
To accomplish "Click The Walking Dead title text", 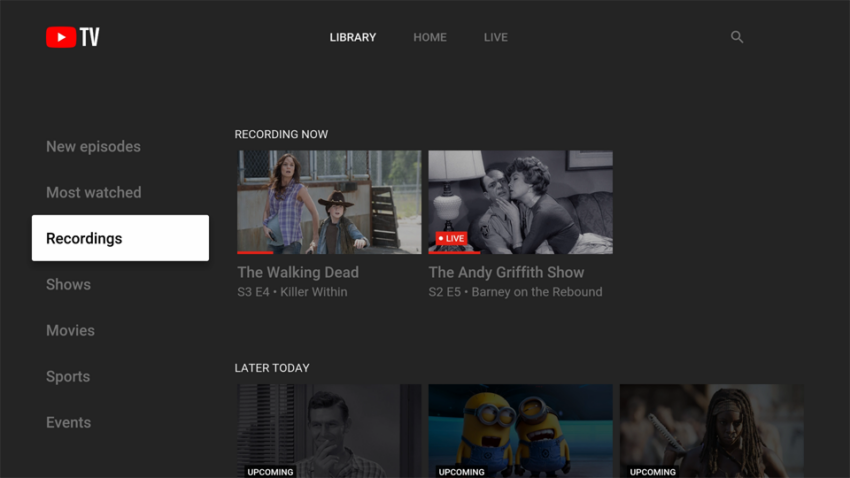I will 298,272.
